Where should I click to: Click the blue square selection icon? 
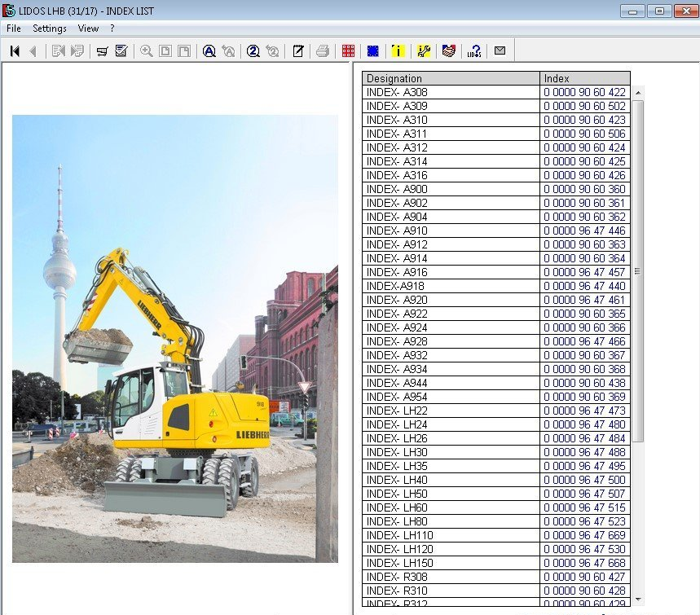(372, 51)
